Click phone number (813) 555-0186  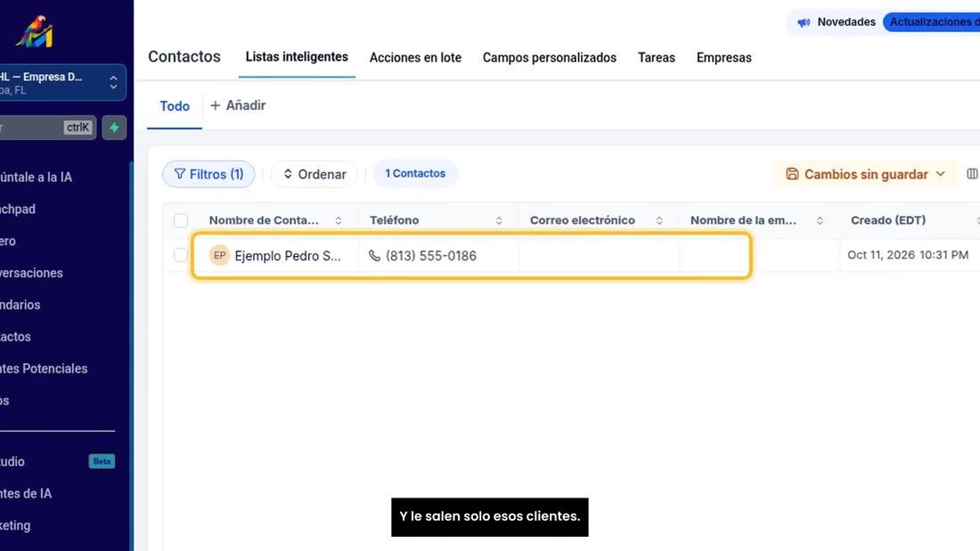tap(431, 256)
